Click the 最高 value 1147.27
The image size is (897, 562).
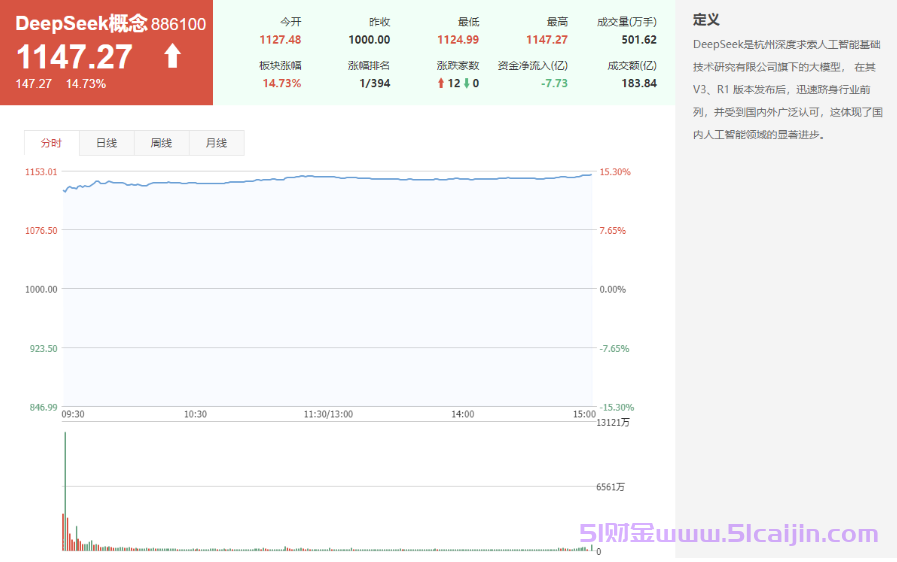[x=547, y=40]
